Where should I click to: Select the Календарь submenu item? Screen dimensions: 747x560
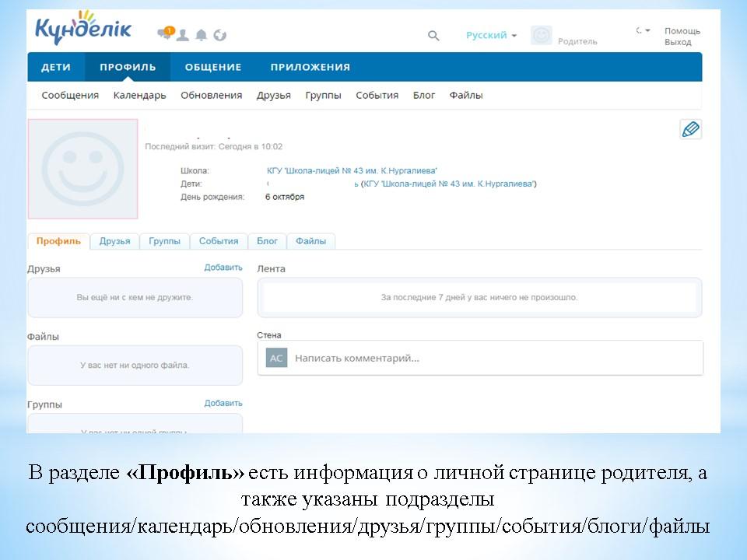(139, 95)
